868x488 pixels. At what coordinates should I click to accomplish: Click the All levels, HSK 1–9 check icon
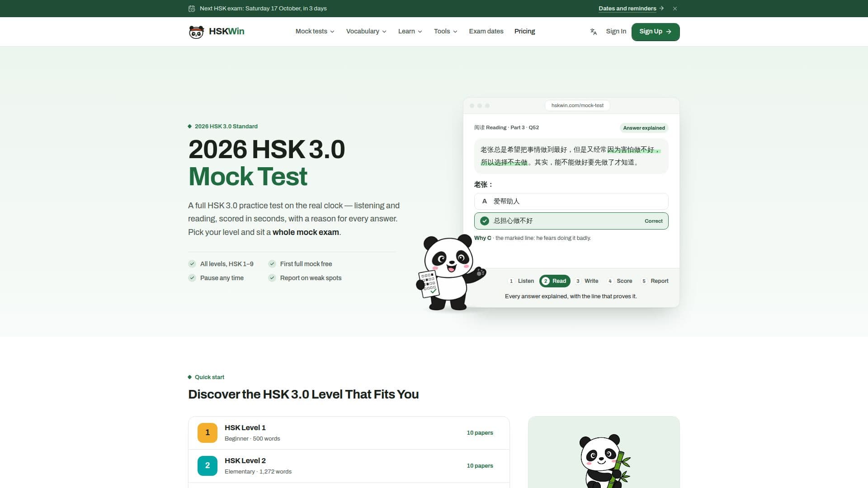[192, 264]
